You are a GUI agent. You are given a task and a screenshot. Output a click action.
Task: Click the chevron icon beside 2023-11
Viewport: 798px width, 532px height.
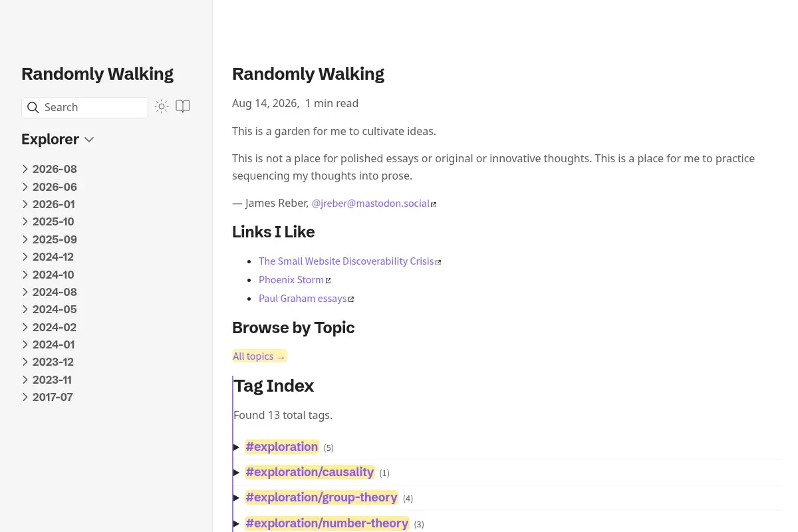pos(25,380)
